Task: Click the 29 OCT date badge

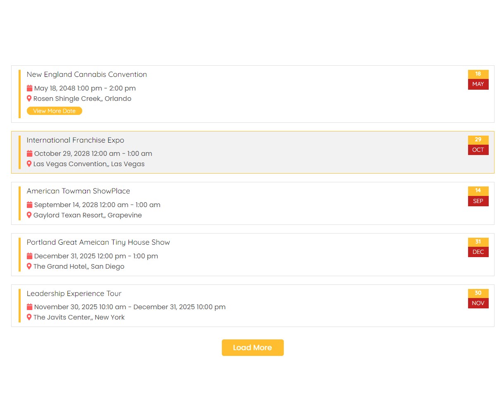Action: 478,145
